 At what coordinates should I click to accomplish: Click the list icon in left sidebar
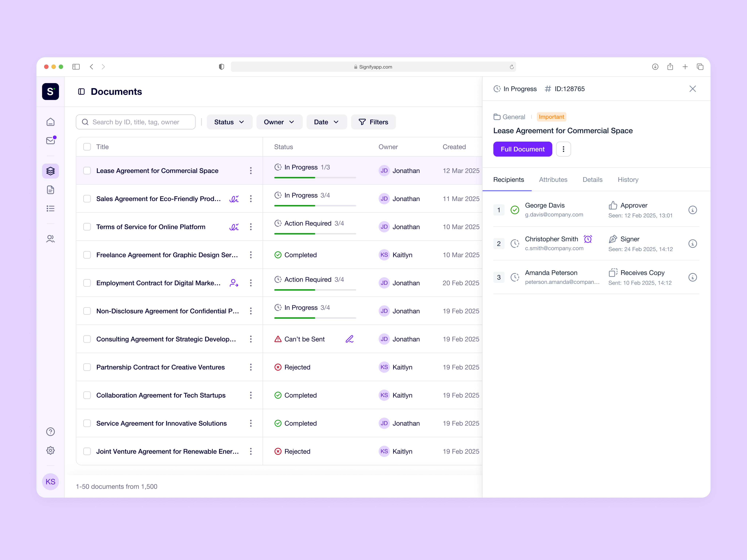point(51,209)
